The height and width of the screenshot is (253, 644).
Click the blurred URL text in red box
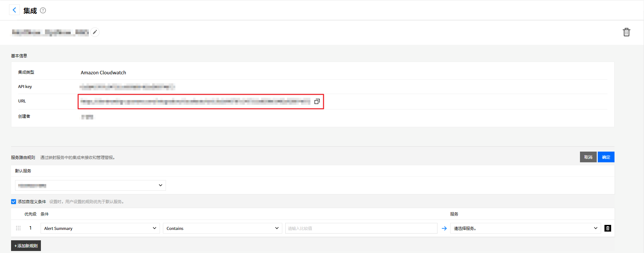click(x=195, y=101)
